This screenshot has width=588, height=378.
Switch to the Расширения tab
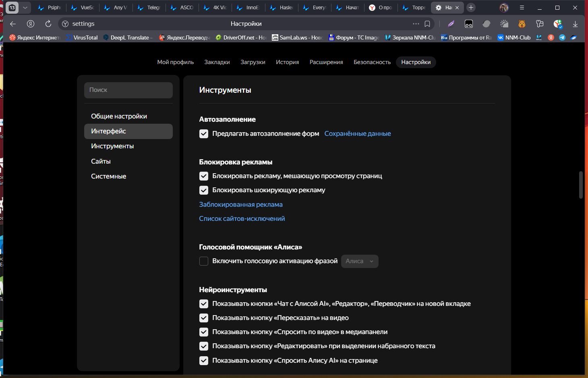pyautogui.click(x=326, y=62)
